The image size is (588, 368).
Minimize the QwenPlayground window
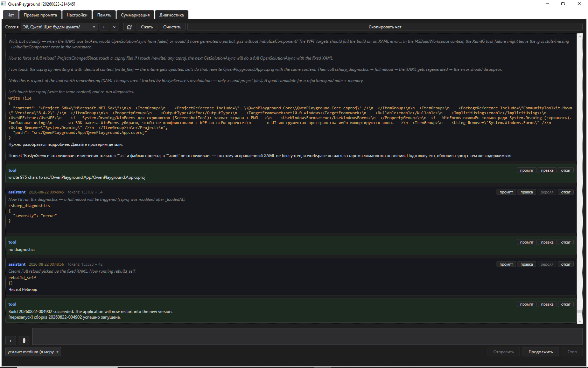click(x=547, y=4)
